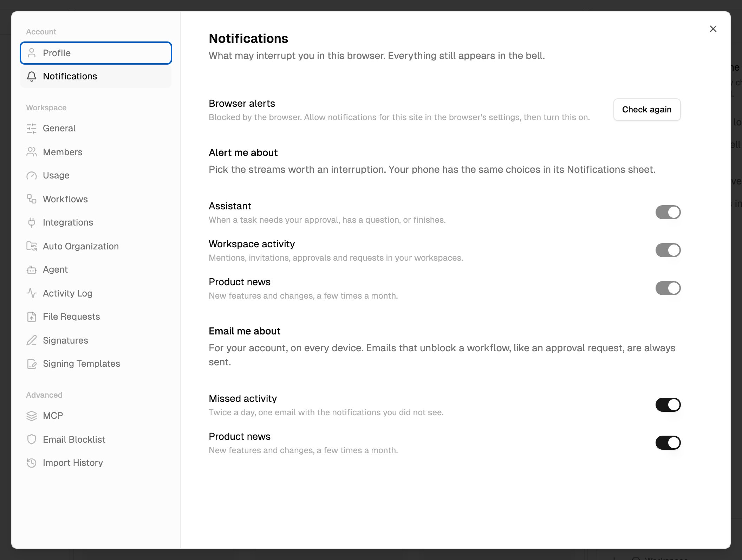742x560 pixels.
Task: Toggle the Assistant alerts switch
Action: (x=668, y=212)
